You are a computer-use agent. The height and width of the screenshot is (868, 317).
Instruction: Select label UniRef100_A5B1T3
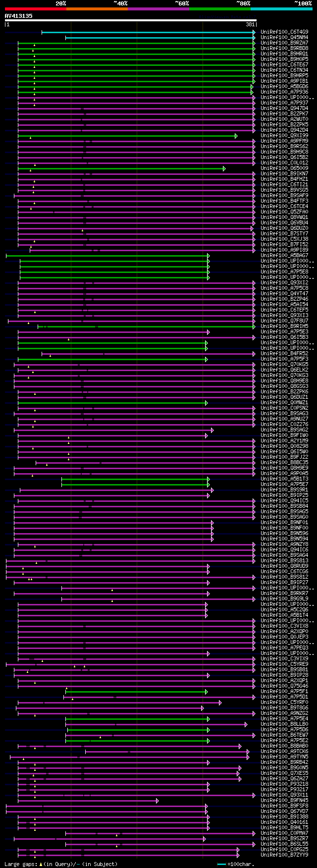(284, 479)
